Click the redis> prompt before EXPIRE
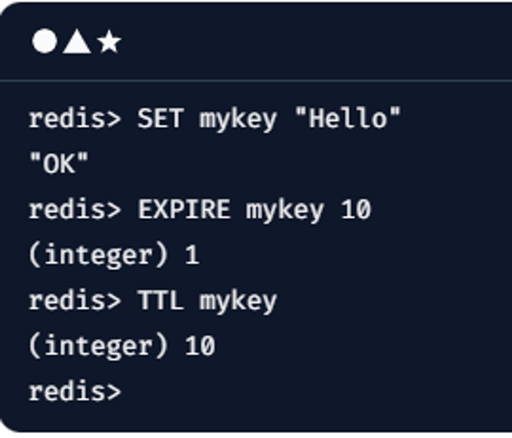Screen dimensions: 512x438 (75, 210)
